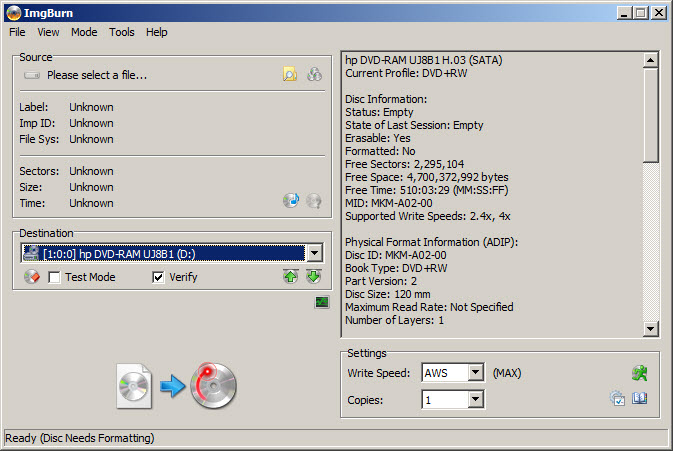
Task: Click 'Erasable: Yes' line
Action: (x=378, y=138)
